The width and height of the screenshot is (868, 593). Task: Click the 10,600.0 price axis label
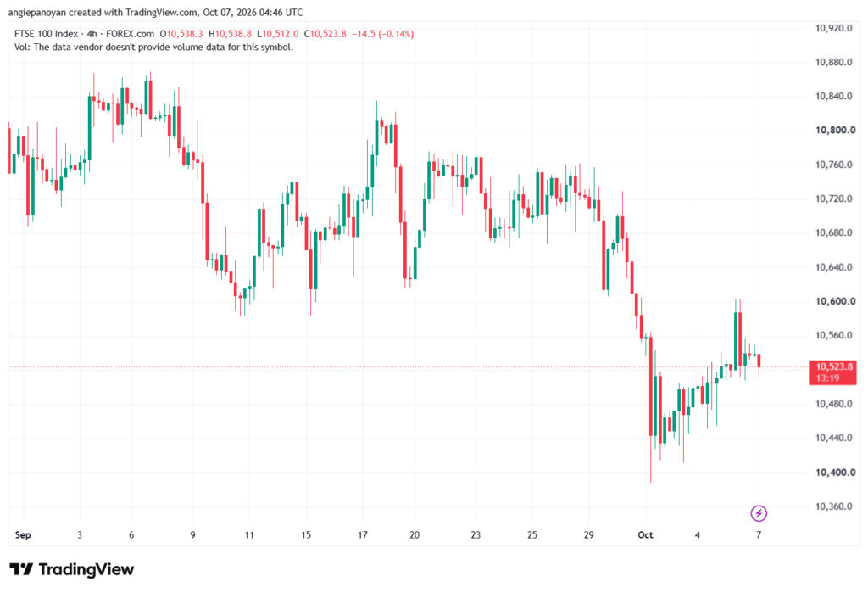tap(835, 301)
